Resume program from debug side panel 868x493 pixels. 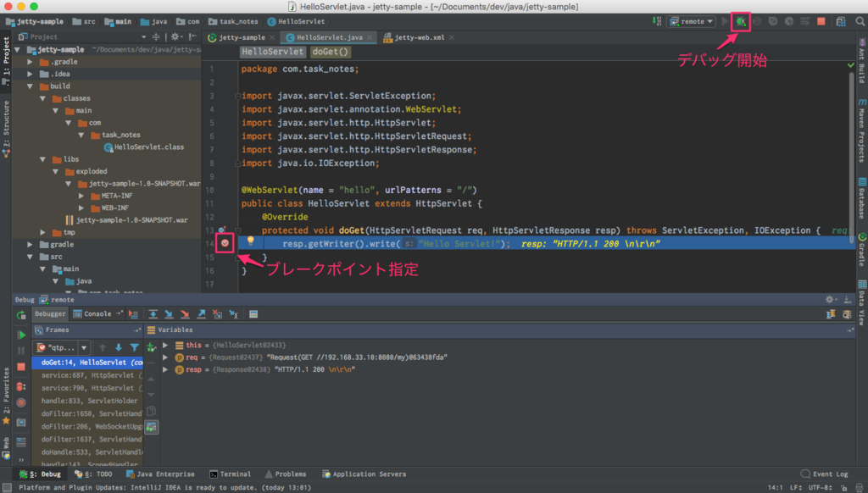pos(21,335)
